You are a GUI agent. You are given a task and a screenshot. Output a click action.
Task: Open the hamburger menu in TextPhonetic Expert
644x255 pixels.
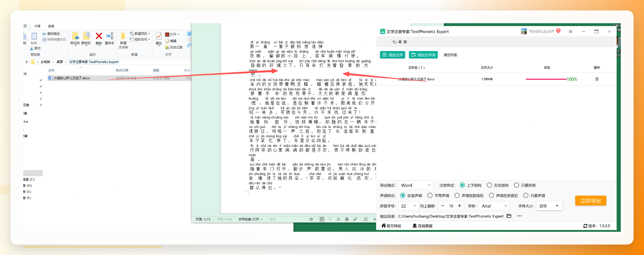click(x=571, y=32)
